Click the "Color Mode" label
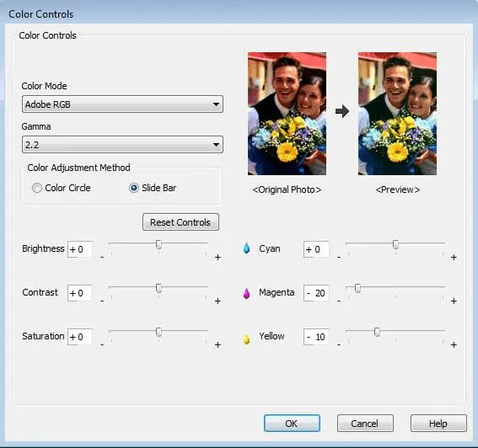The height and width of the screenshot is (448, 478). (44, 86)
